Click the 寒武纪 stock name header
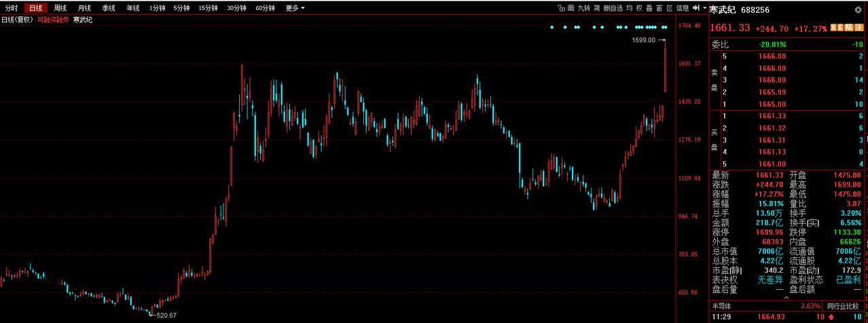The height and width of the screenshot is (323, 868). pos(722,10)
